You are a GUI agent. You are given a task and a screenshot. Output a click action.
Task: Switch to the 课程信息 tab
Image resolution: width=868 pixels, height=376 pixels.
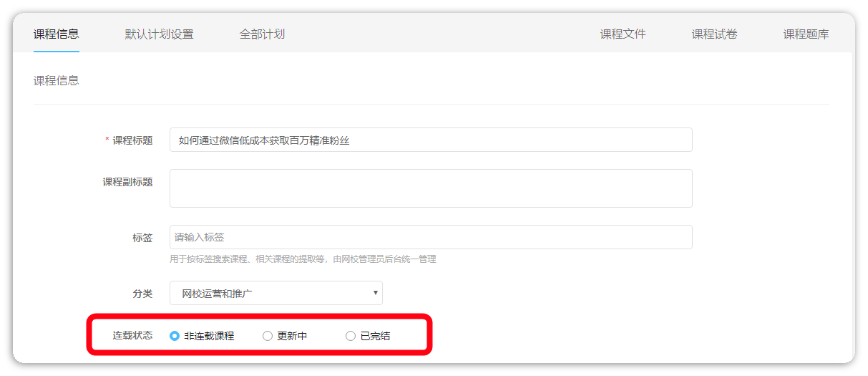click(56, 34)
